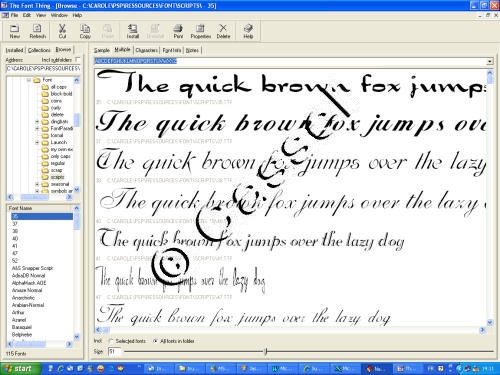Open the sample text dropdown
This screenshot has width=500, height=375.
490,61
